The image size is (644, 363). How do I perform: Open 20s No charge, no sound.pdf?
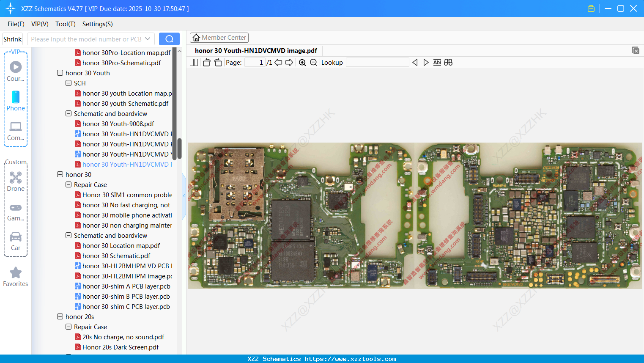123,337
